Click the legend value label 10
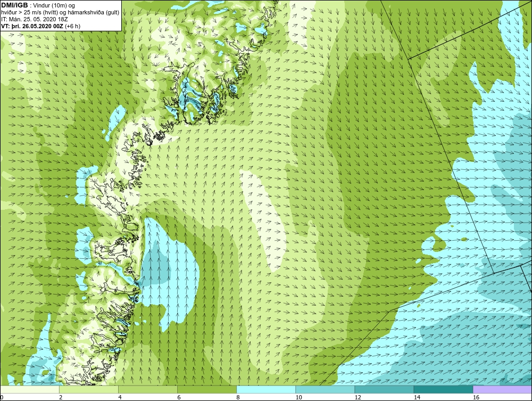This screenshot has height=401, width=532. click(x=298, y=397)
